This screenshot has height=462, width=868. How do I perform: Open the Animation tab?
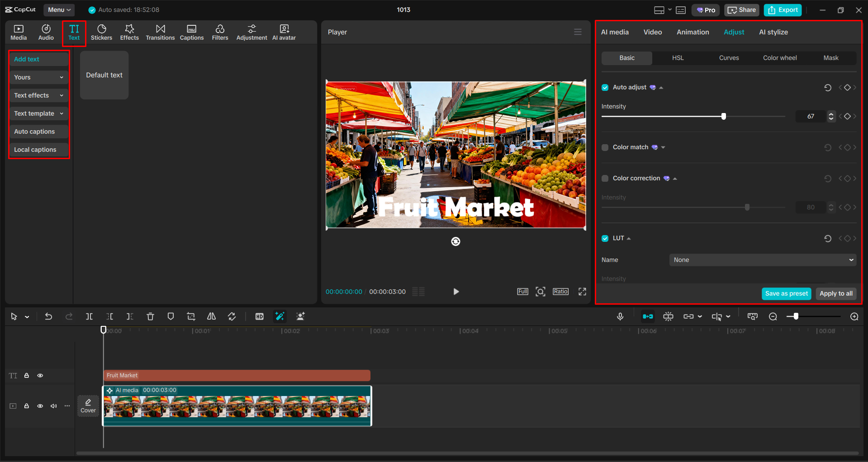click(x=693, y=32)
